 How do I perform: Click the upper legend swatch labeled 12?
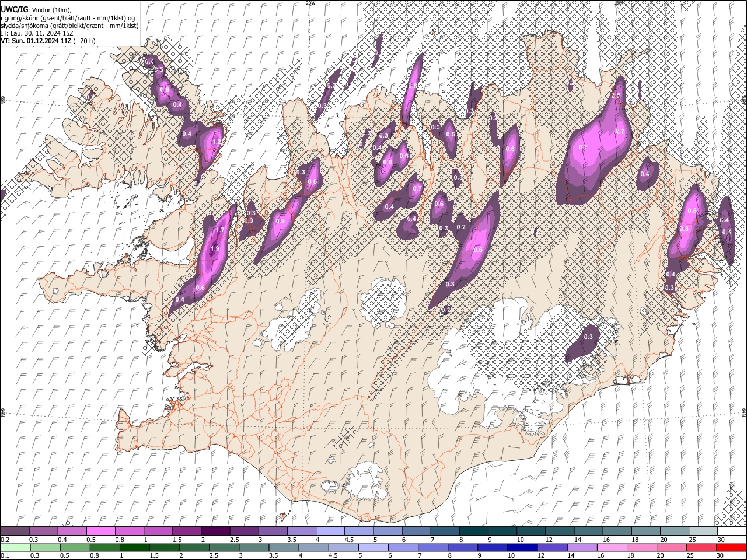click(560, 531)
